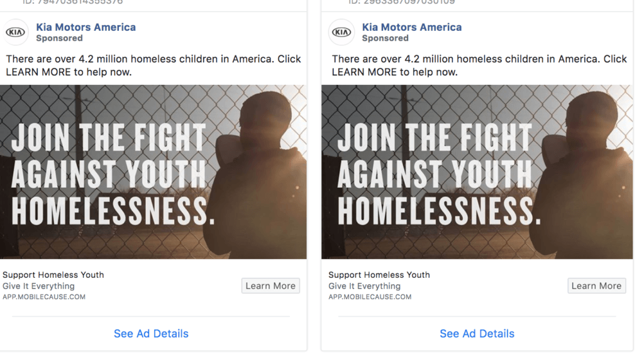
Task: Click Give It Everything text in left ad
Action: pyautogui.click(x=38, y=286)
